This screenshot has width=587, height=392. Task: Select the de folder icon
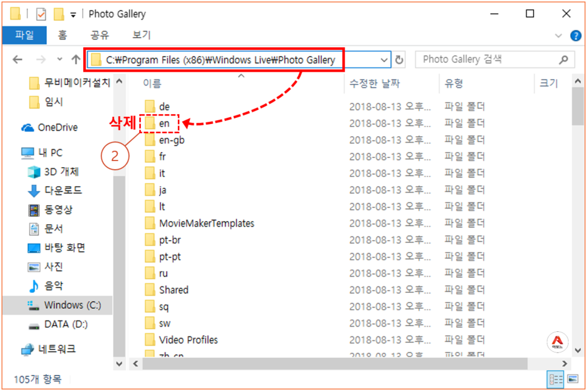[150, 107]
